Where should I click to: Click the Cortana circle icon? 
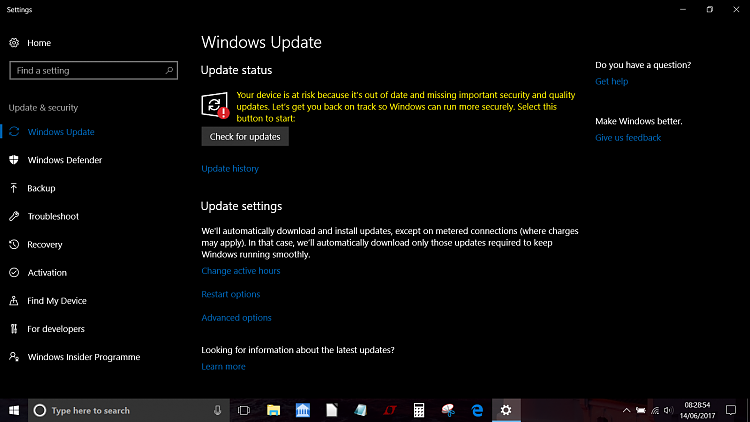(x=40, y=411)
